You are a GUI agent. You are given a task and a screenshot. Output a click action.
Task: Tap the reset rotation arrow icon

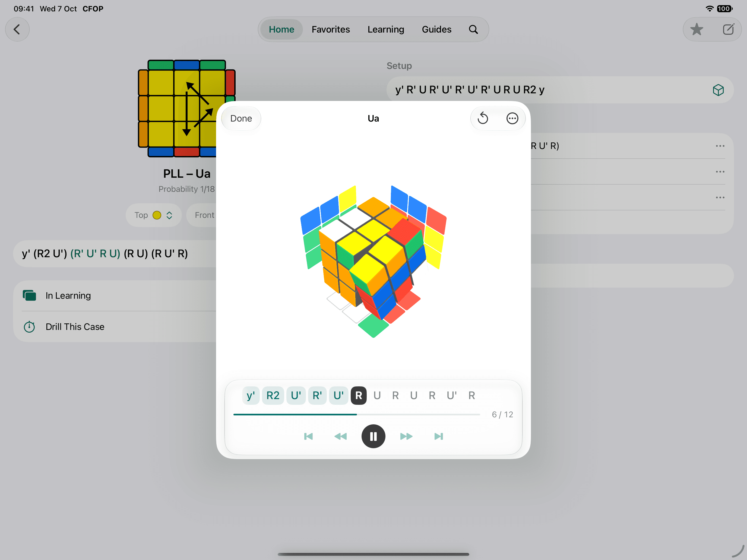coord(483,119)
